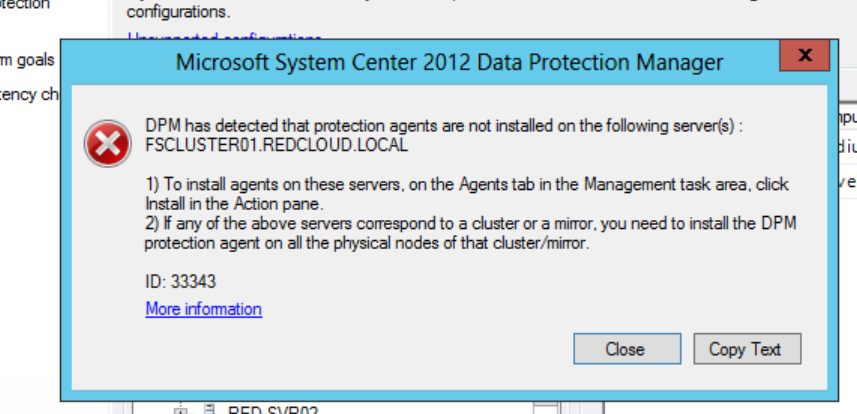Click the 'goals' item in the left pane
The height and width of the screenshot is (414, 857).
tap(27, 59)
